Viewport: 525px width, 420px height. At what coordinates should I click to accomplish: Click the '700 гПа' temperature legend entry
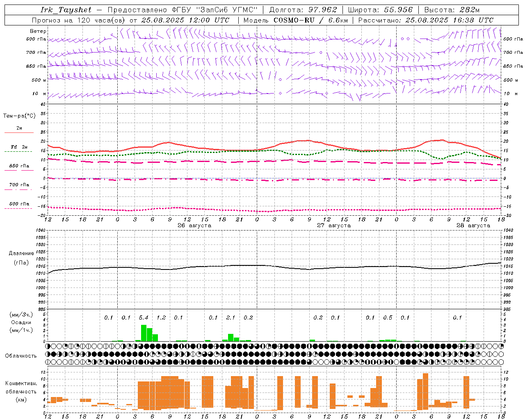(x=19, y=185)
